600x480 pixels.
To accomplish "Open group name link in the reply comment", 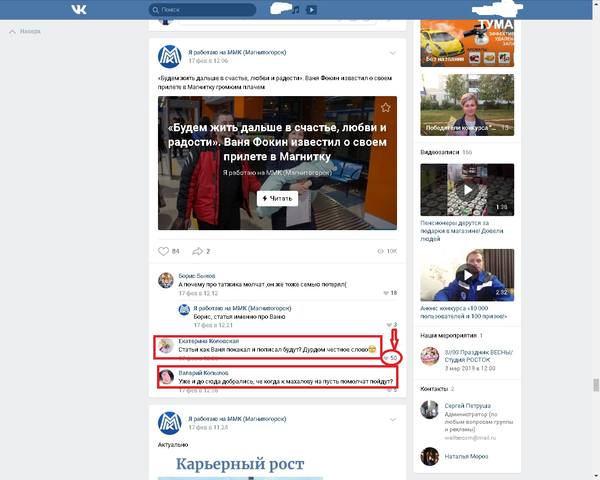I will pos(242,308).
